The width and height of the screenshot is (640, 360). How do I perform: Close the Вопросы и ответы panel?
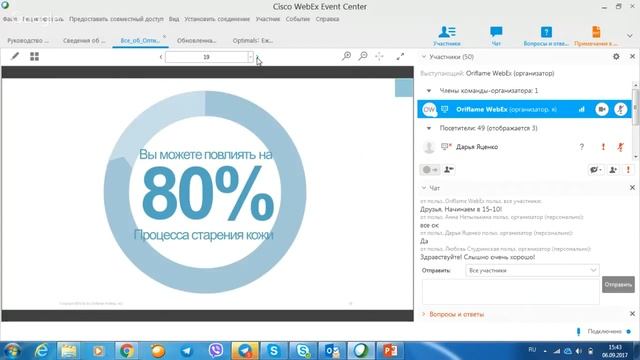(632, 314)
